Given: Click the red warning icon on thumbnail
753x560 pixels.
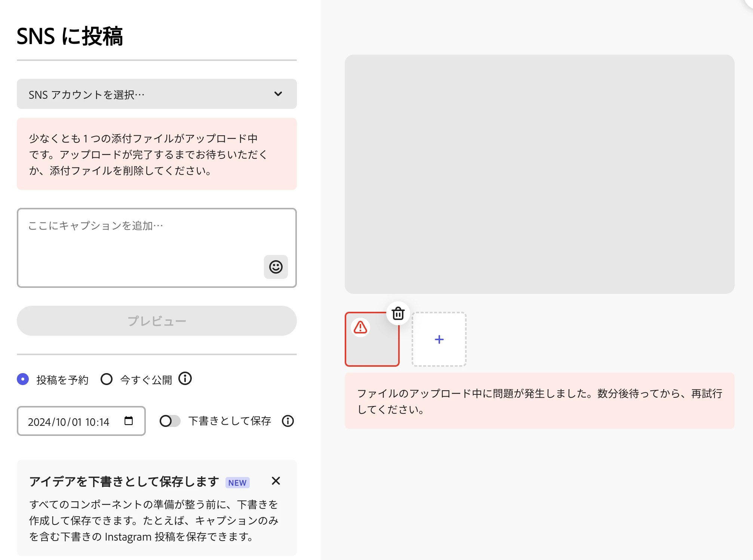Looking at the screenshot, I should coord(360,327).
